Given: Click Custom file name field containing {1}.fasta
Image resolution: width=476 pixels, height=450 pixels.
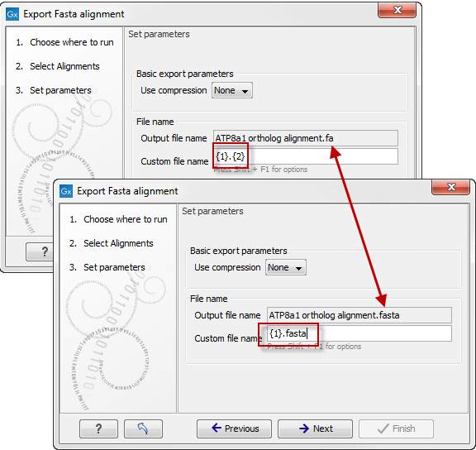Looking at the screenshot, I should (359, 333).
